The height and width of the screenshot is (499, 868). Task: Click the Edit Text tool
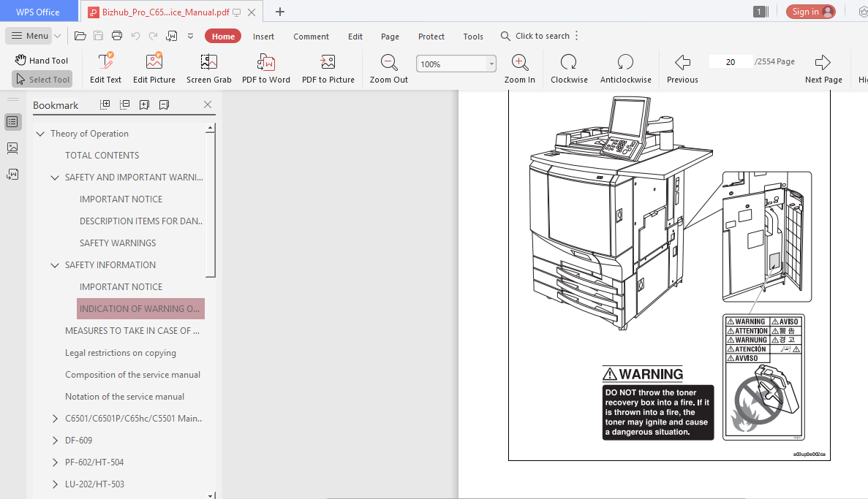(105, 67)
